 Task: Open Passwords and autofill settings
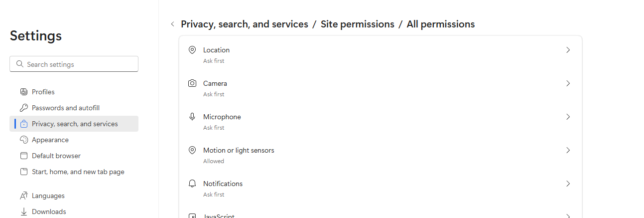[66, 108]
